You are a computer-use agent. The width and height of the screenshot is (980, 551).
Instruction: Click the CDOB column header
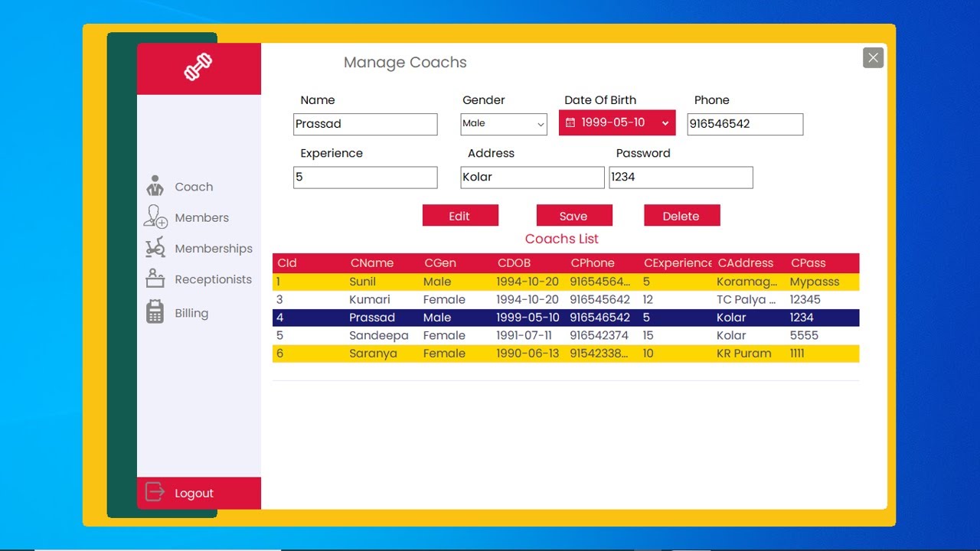click(x=530, y=262)
